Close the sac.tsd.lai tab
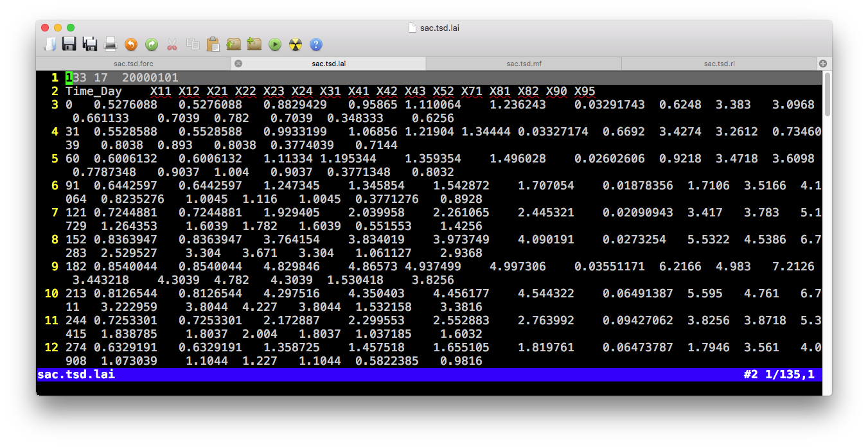Screen dimensions: 868x447 click(238, 64)
